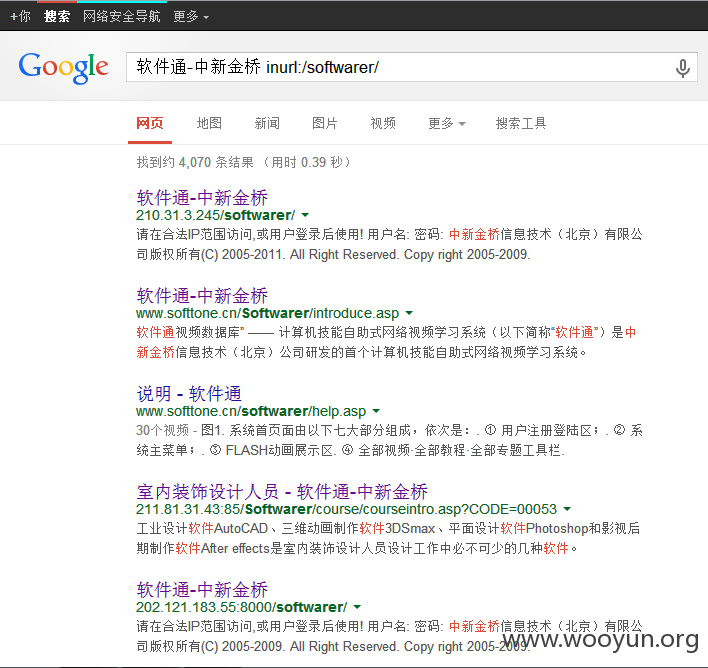708x668 pixels.
Task: Expand arrow beside courseintro.asp?CODE=00053 URL
Action: point(567,509)
